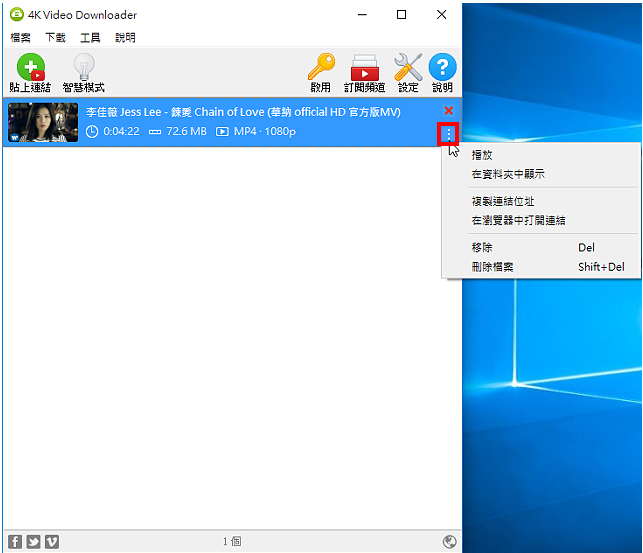Open the Download (下載) menu

point(55,38)
